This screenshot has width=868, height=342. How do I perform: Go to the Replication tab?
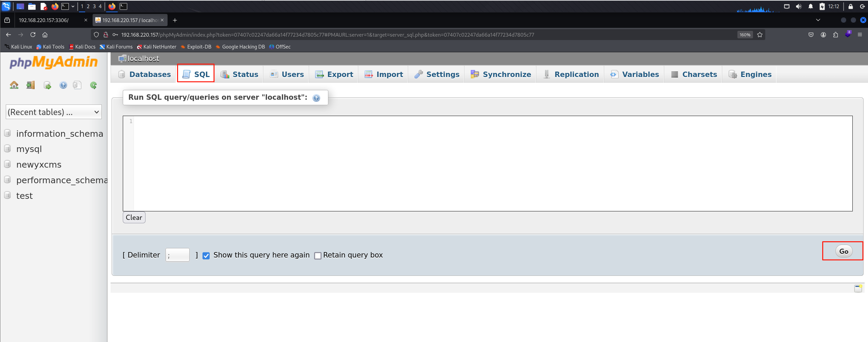[x=571, y=74]
